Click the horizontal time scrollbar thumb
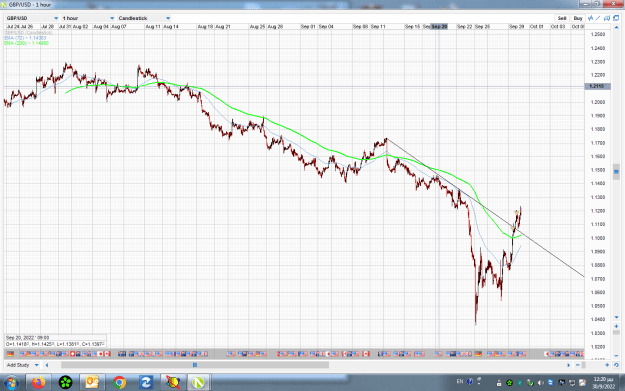625x391 pixels. 195,365
